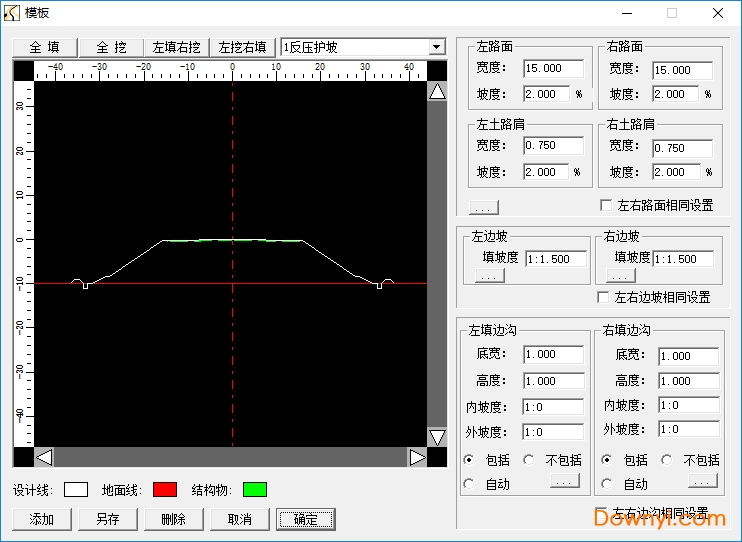Click the scroll down arrow of preview
The image size is (742, 542).
coord(437,437)
